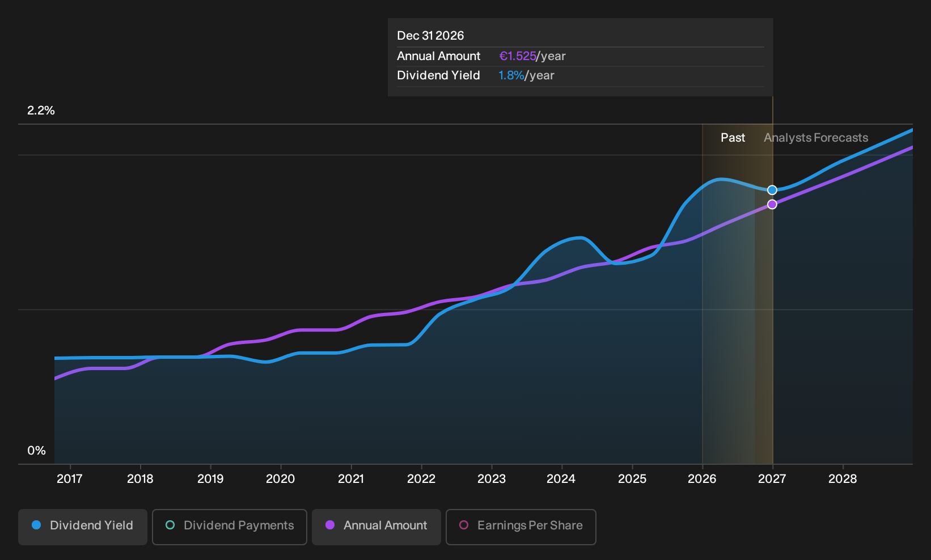Screen dimensions: 931x560
Task: Click the 2.2% y-axis label
Action: [x=41, y=111]
